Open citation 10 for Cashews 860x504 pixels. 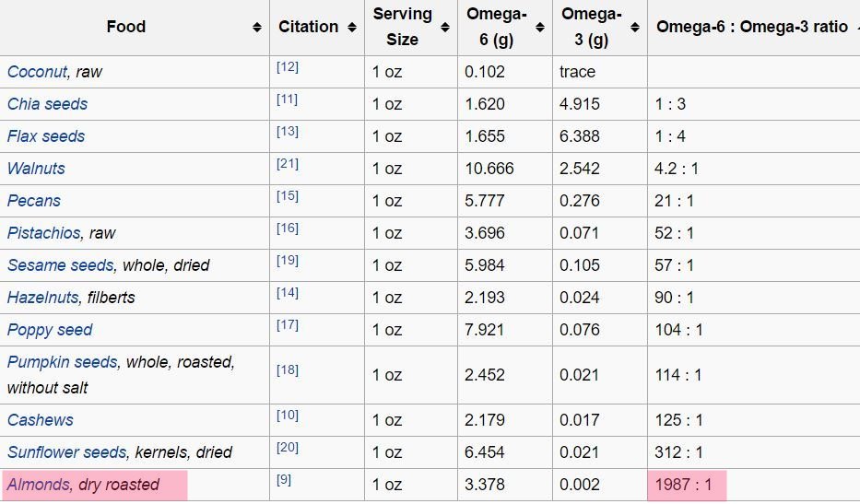[x=288, y=416]
